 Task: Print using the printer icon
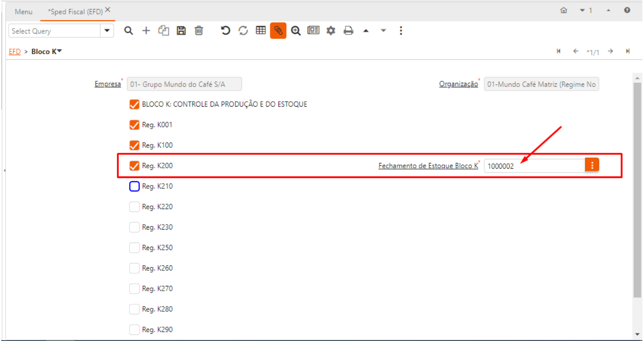(348, 31)
